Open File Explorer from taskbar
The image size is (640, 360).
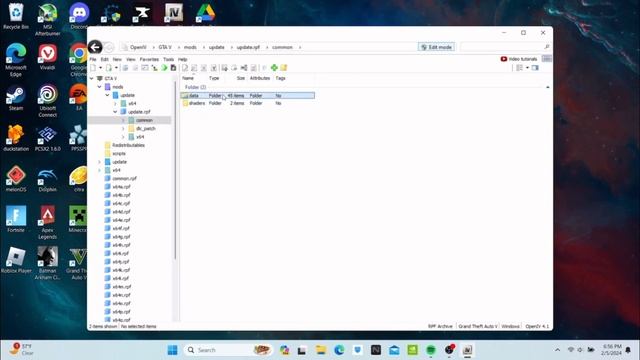[321, 350]
